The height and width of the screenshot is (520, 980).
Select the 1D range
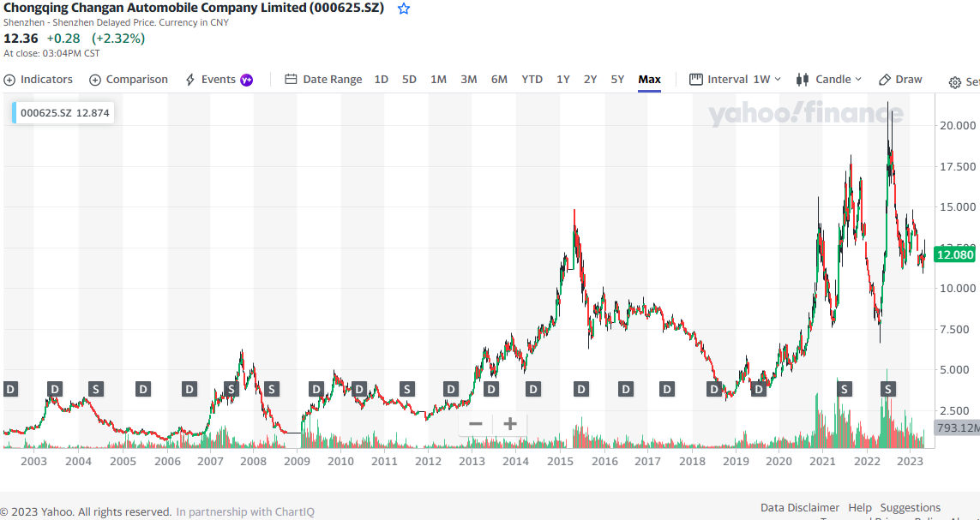382,80
